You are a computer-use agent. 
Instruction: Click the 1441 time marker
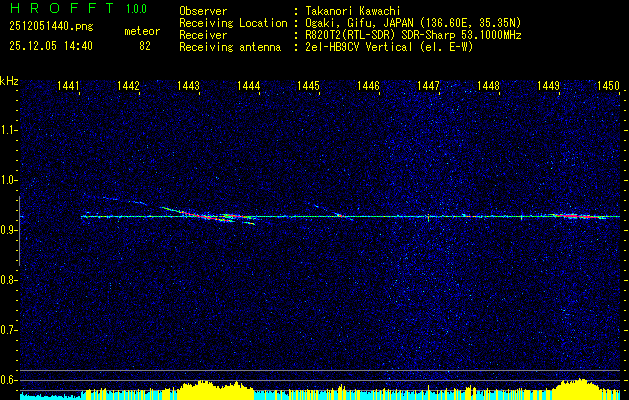pyautogui.click(x=68, y=85)
